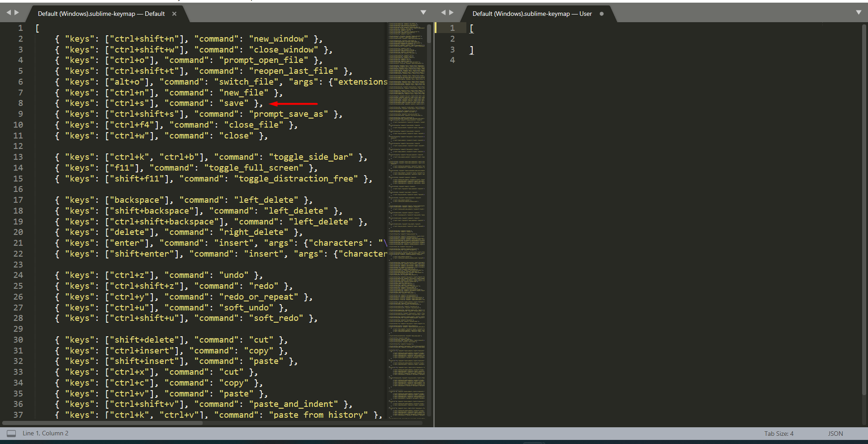Click the "close_window" command text
The image size is (868, 444).
pos(284,50)
